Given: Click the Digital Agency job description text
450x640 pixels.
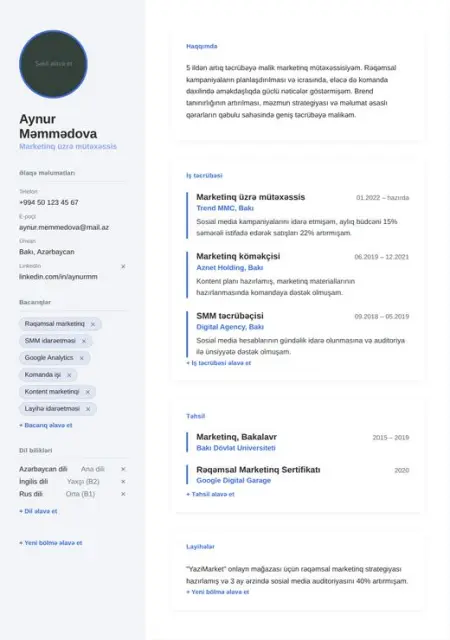Looking at the screenshot, I should point(301,346).
